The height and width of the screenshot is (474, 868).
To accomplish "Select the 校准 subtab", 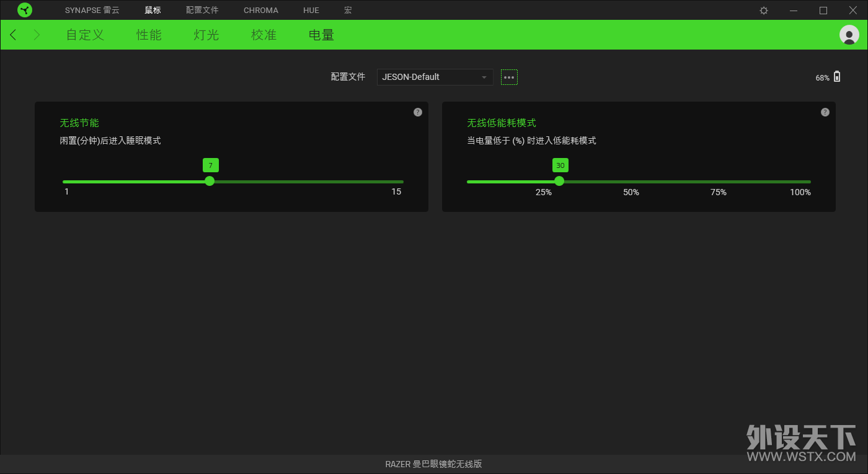I will [263, 35].
